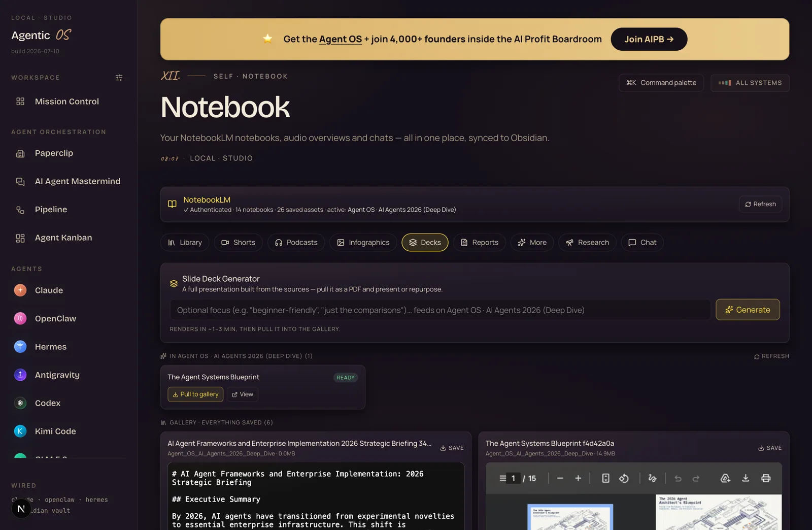812x530 pixels.
Task: Click the PDF undo arrow
Action: pyautogui.click(x=678, y=478)
